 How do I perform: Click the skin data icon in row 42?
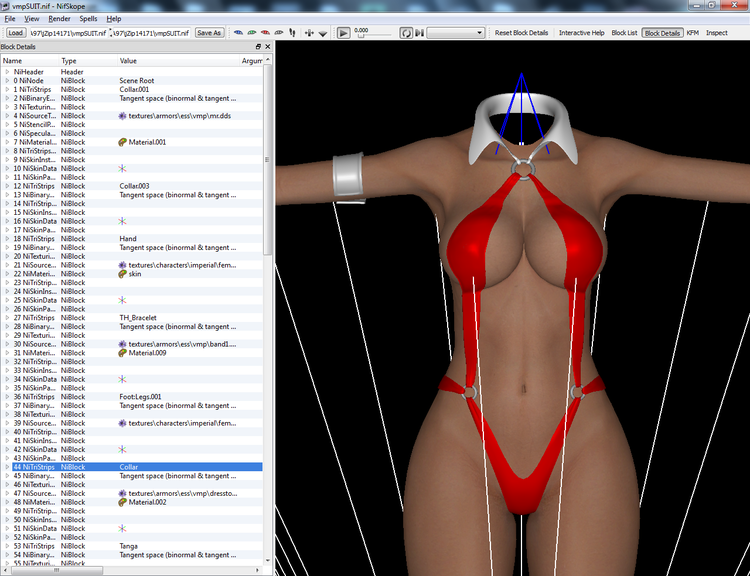click(122, 449)
